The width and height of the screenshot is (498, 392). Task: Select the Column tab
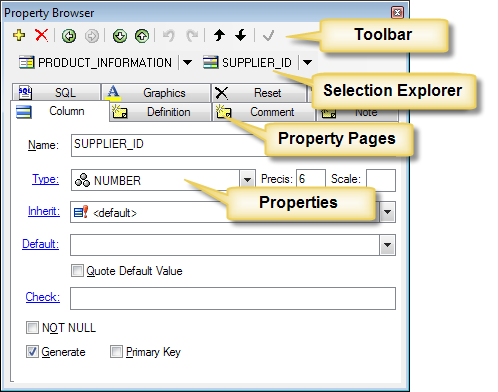tap(60, 111)
